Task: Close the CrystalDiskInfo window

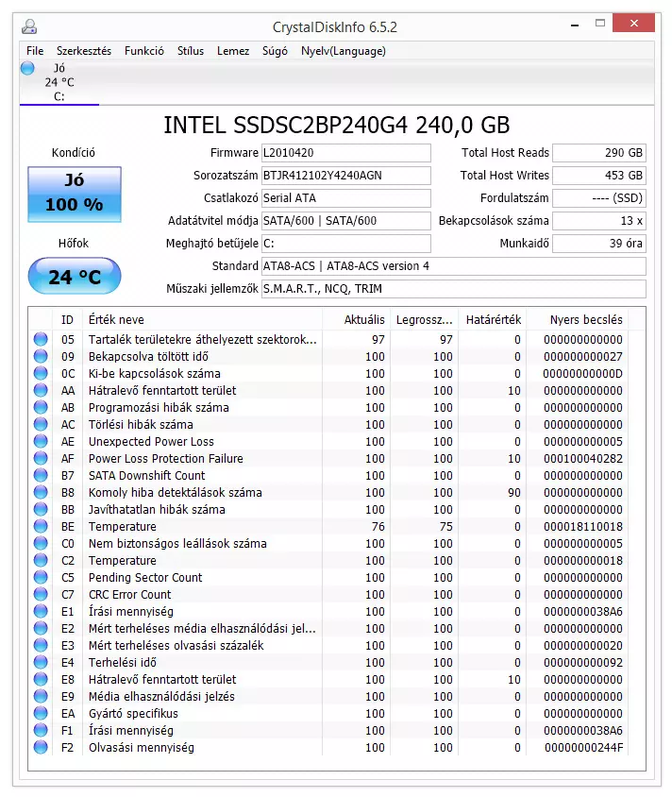Action: 633,23
